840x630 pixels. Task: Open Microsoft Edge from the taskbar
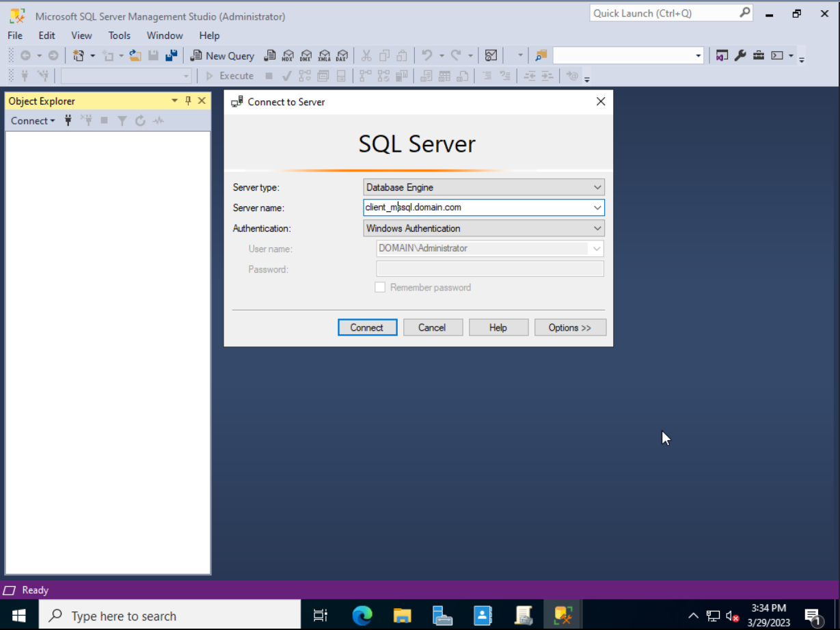point(362,616)
